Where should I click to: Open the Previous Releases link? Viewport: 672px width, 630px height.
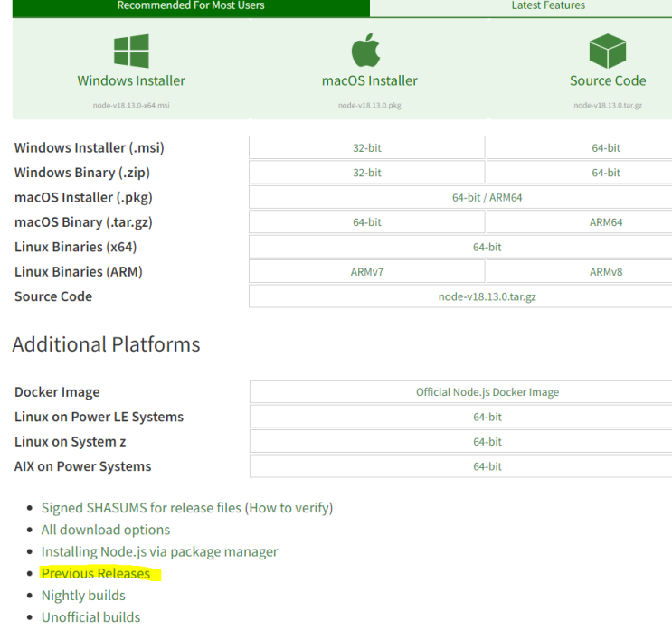[96, 573]
